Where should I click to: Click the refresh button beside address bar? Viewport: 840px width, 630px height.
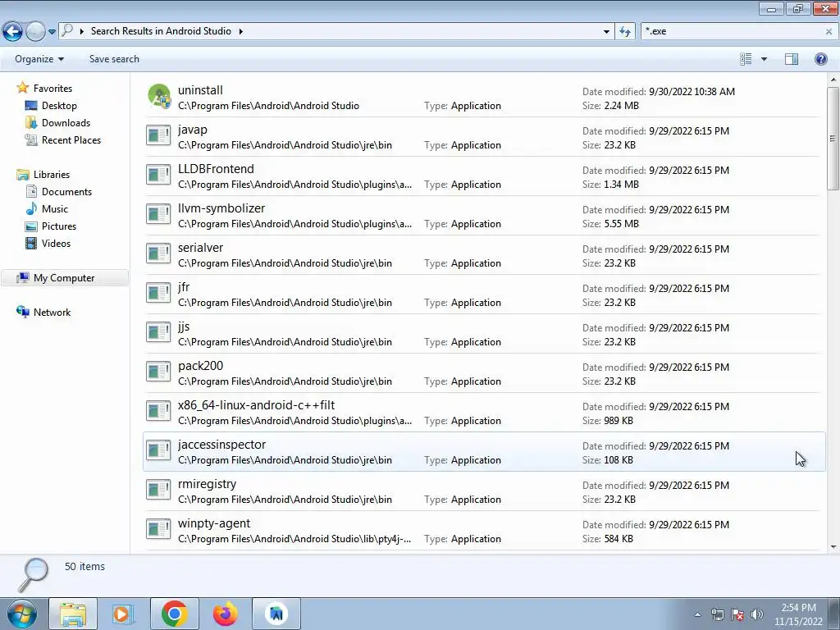click(x=624, y=32)
